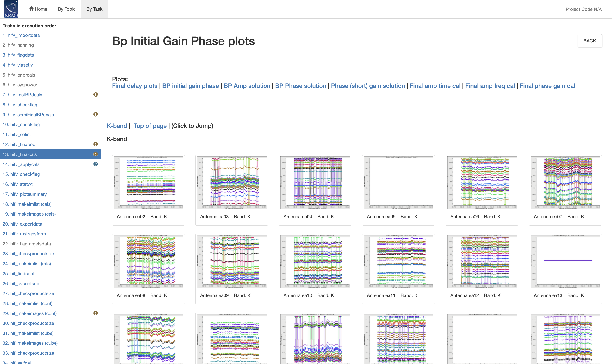Screen dimensions: 612x364
Task: Select task 10. hifv_checkflag
Action: point(21,124)
